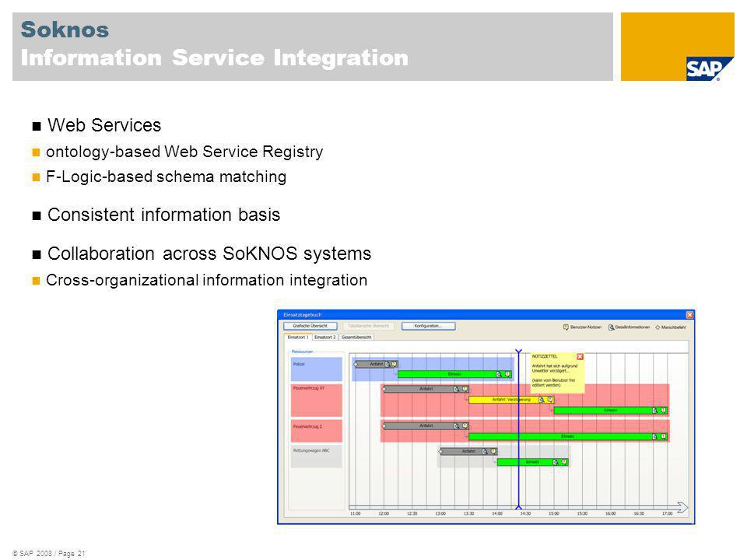The width and height of the screenshot is (747, 560).
Task: Open note icon on yellow Verzögerung bar
Action: [x=550, y=400]
